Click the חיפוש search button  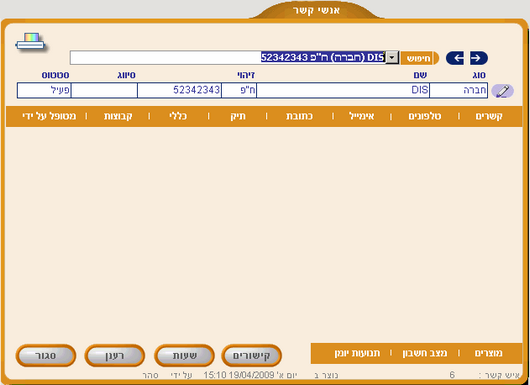pyautogui.click(x=419, y=58)
